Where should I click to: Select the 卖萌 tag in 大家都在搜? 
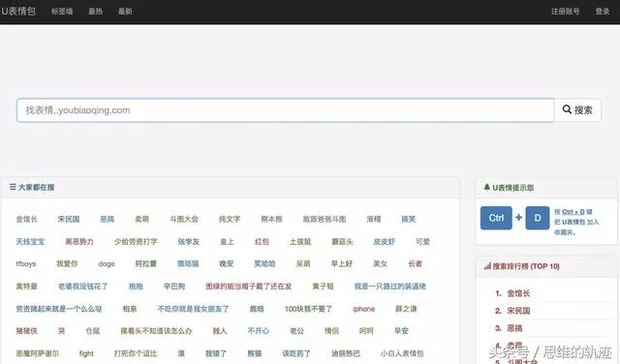click(142, 219)
